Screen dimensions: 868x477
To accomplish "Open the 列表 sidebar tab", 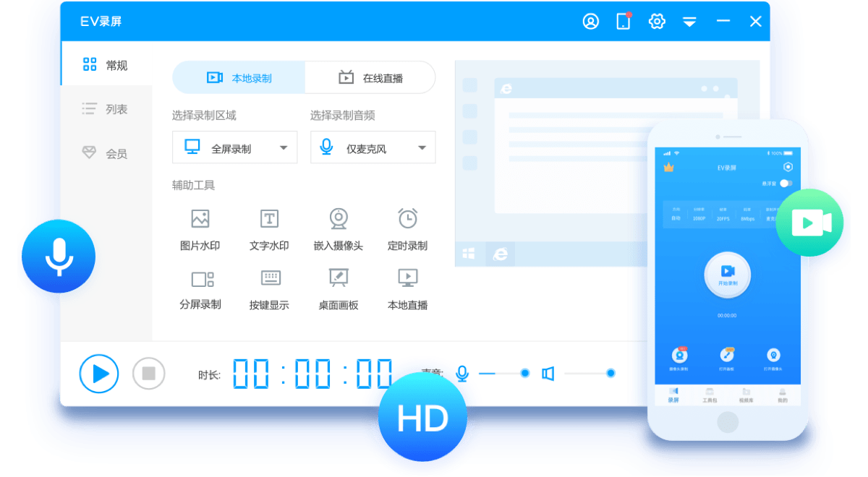I will pyautogui.click(x=106, y=109).
